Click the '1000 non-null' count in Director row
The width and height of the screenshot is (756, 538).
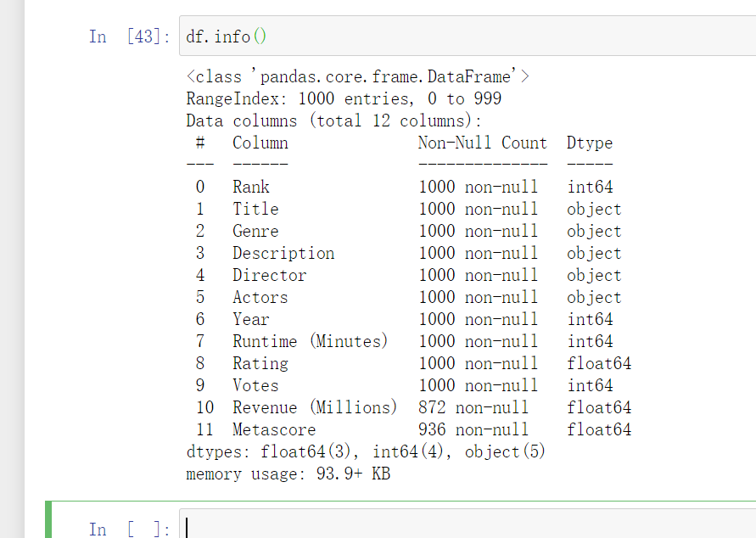478,275
